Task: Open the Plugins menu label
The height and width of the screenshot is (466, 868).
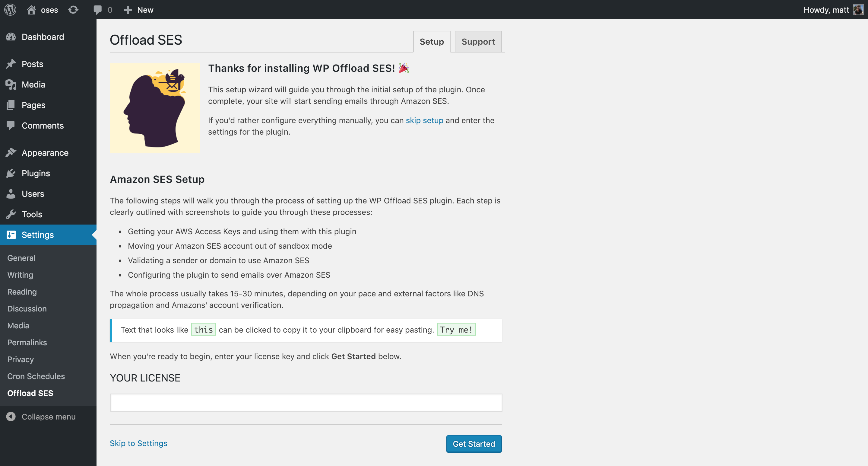Action: (x=36, y=173)
